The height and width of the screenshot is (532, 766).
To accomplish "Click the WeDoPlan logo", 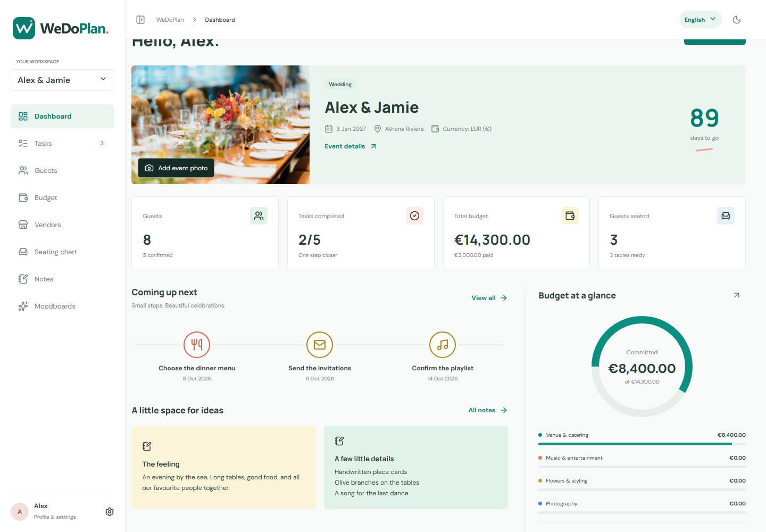I will 61,28.
